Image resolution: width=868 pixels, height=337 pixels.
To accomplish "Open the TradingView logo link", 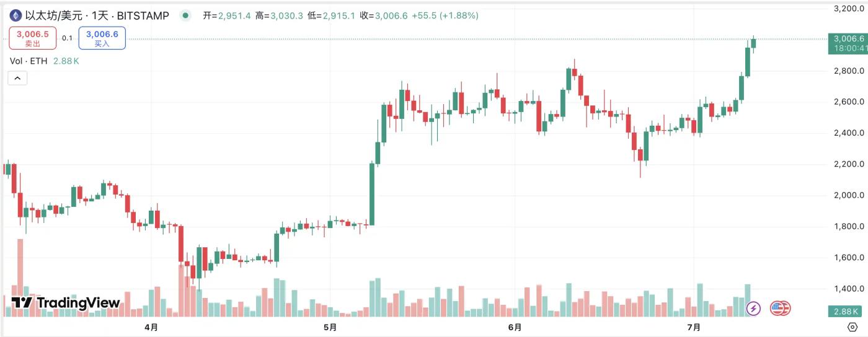I will point(66,303).
